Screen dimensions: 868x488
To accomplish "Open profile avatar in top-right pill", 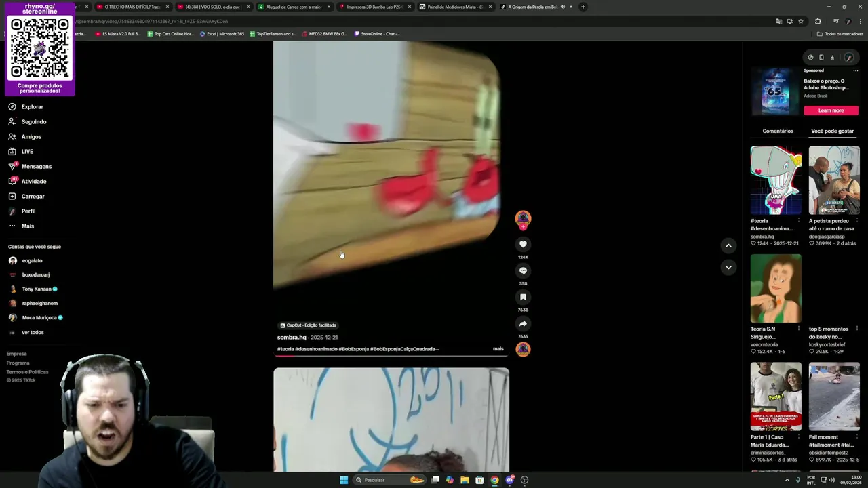I will 848,58.
